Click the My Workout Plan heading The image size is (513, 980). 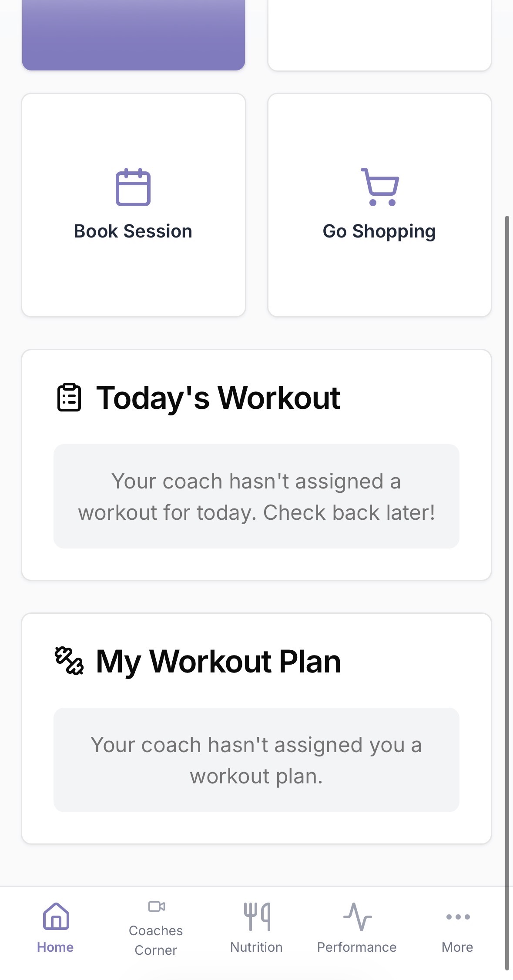218,662
